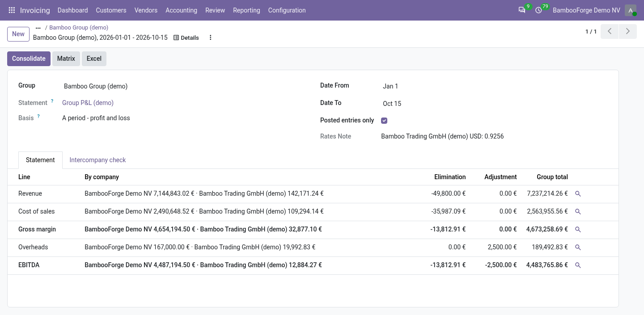644x315 pixels.
Task: Expand the breadcrumb ellipsis
Action: (x=38, y=28)
